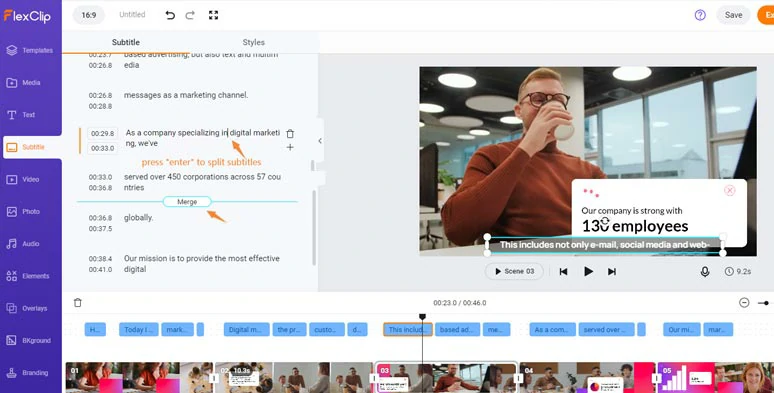The image size is (774, 393).
Task: Skip to the next scene
Action: 612,272
